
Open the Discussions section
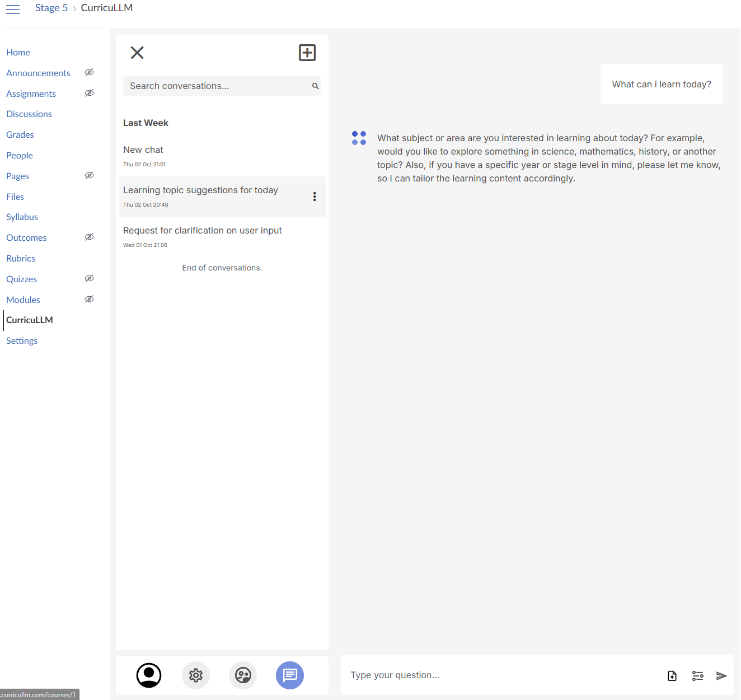[x=29, y=114]
